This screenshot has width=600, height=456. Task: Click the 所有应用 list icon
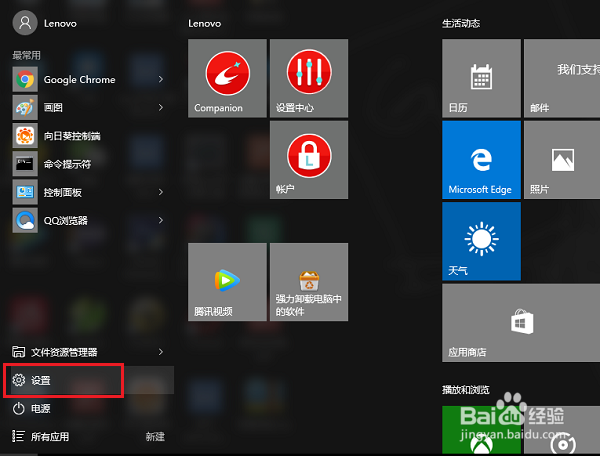18,436
